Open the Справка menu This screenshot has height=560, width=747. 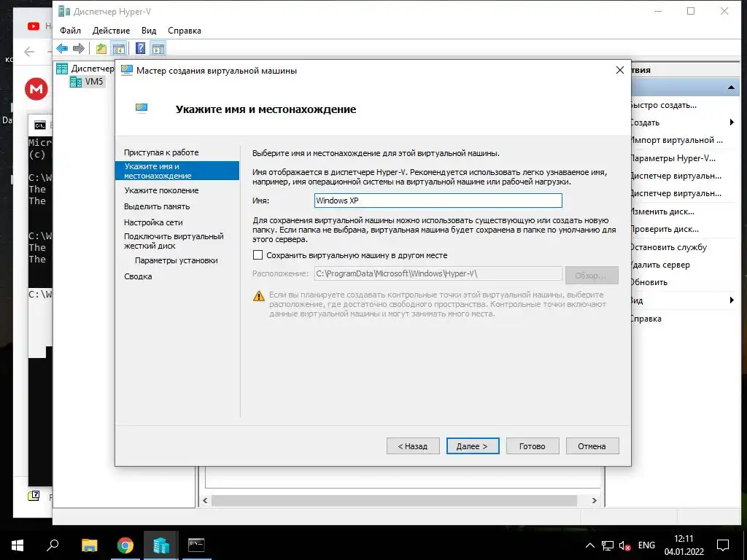pyautogui.click(x=185, y=31)
